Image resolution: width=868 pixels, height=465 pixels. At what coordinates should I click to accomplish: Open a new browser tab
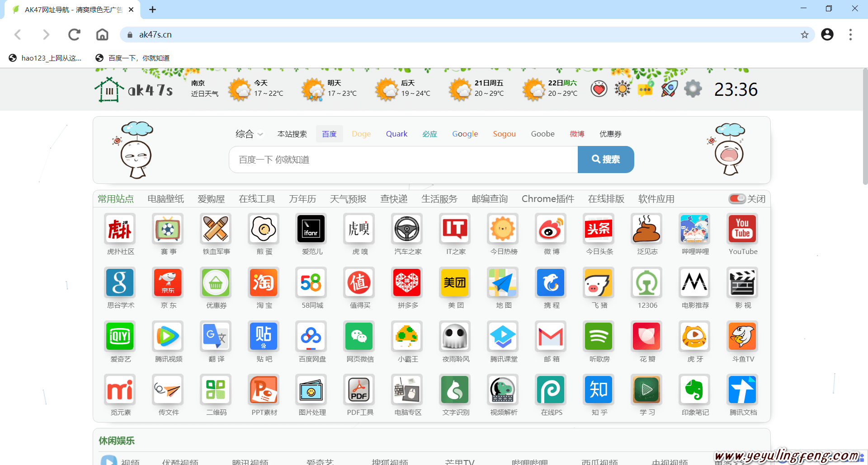(153, 9)
